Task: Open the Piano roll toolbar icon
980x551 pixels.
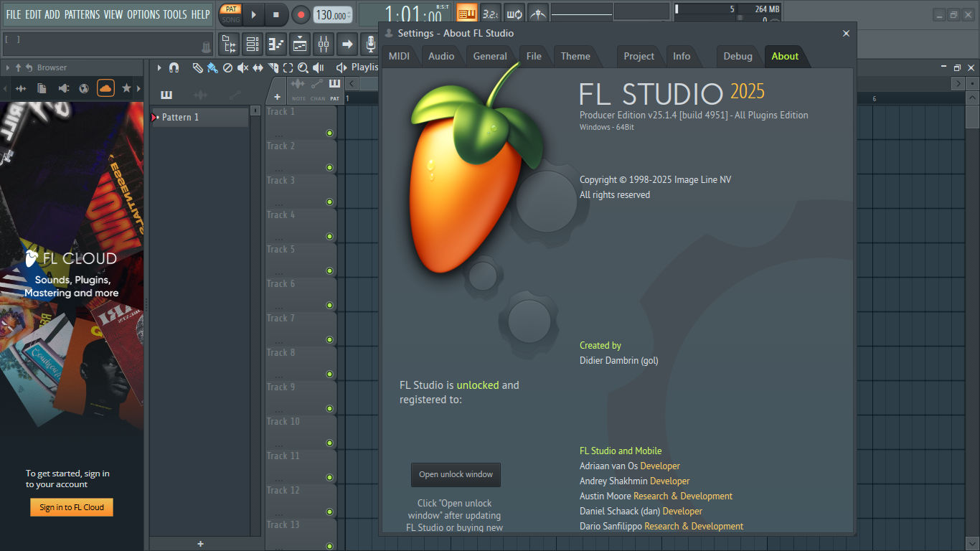Action: [x=275, y=44]
